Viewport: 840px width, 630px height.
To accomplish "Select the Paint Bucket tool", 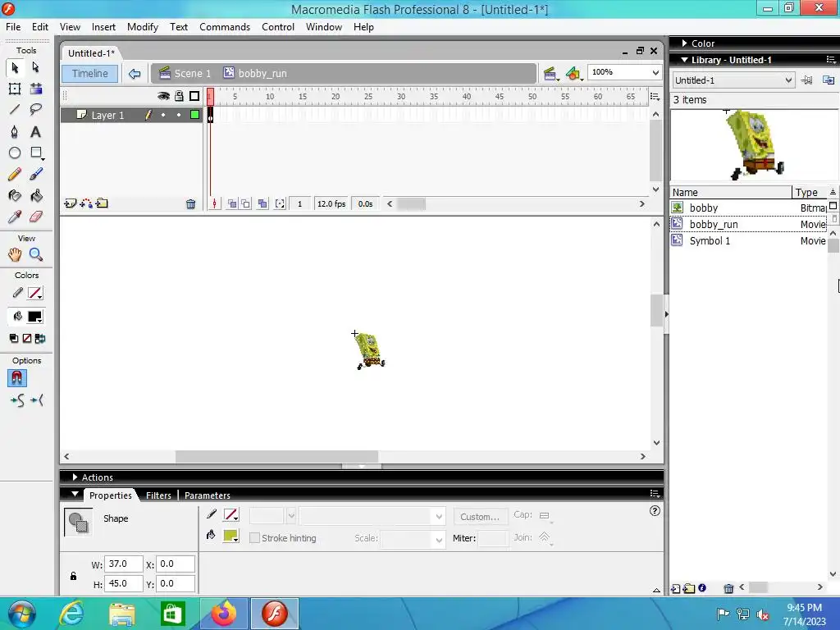I will 36,195.
